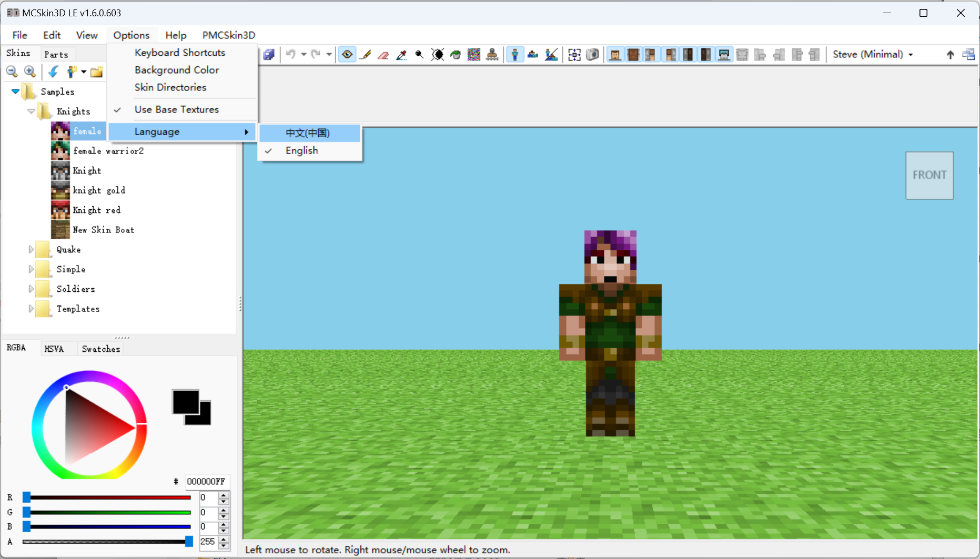Viewport: 980px width, 559px height.
Task: Open the File menu
Action: [x=20, y=35]
